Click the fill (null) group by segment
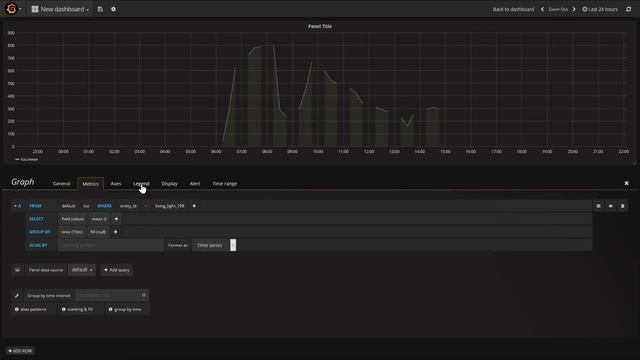Screen dimensions: 640x360 98,232
